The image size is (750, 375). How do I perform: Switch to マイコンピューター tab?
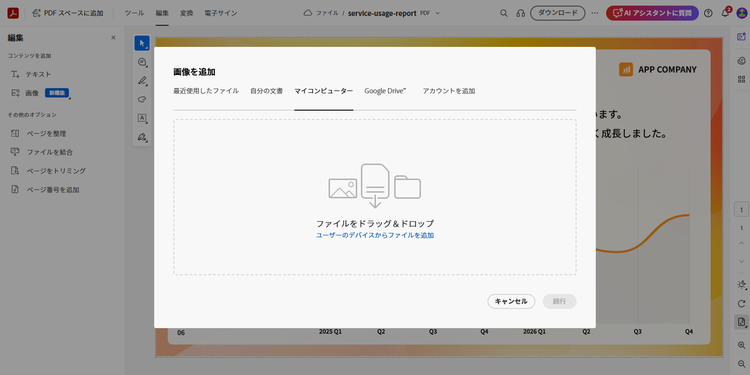coord(324,91)
